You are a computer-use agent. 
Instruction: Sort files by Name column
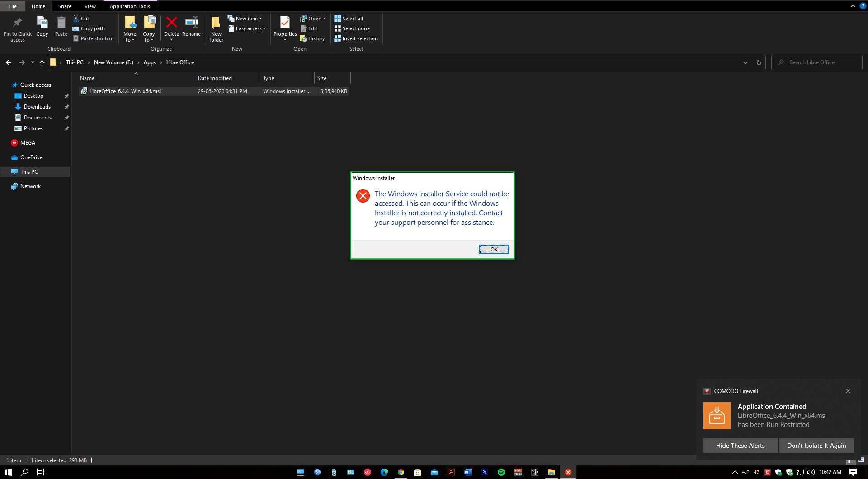click(x=136, y=78)
